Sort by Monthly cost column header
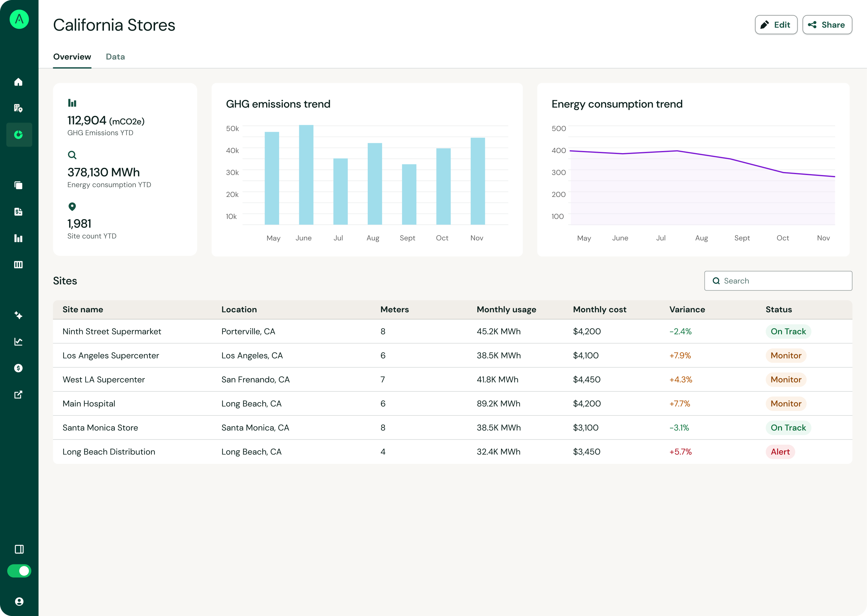This screenshot has width=867, height=616. [x=599, y=310]
